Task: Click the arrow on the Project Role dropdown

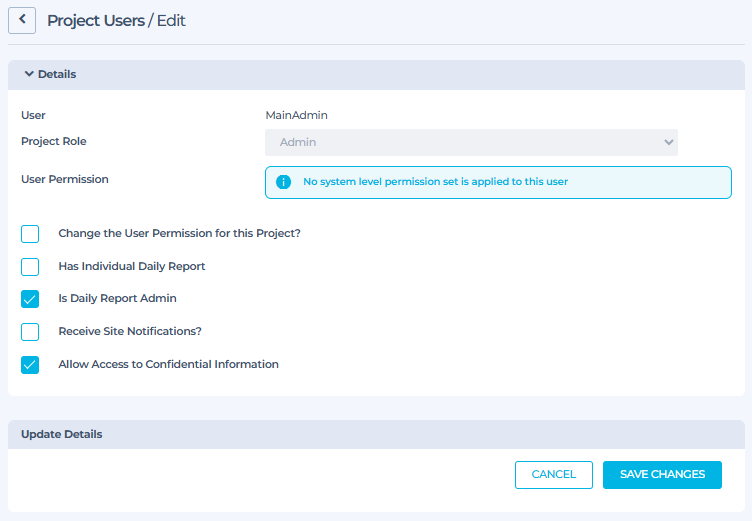Action: pos(668,142)
